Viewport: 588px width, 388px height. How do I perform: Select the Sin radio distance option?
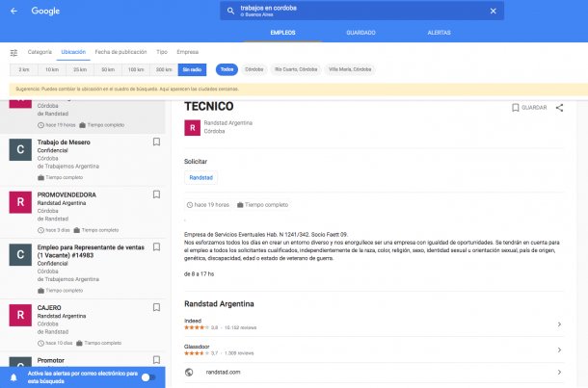191,69
